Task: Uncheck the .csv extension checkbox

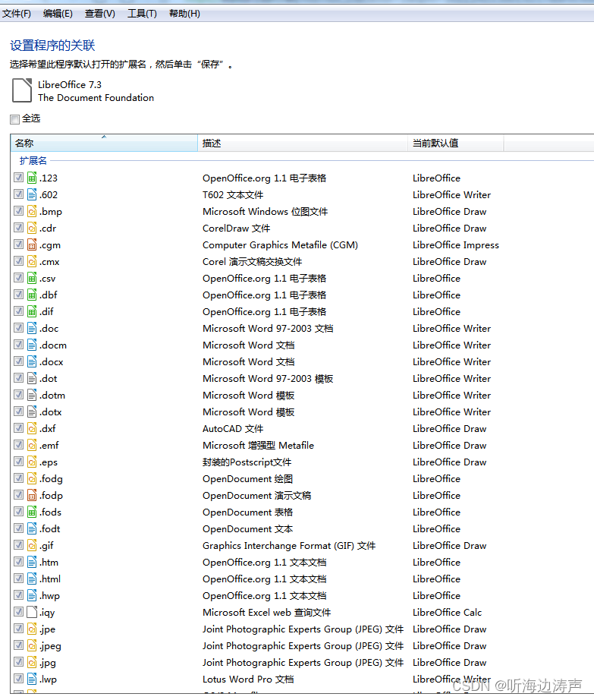Action: (18, 278)
